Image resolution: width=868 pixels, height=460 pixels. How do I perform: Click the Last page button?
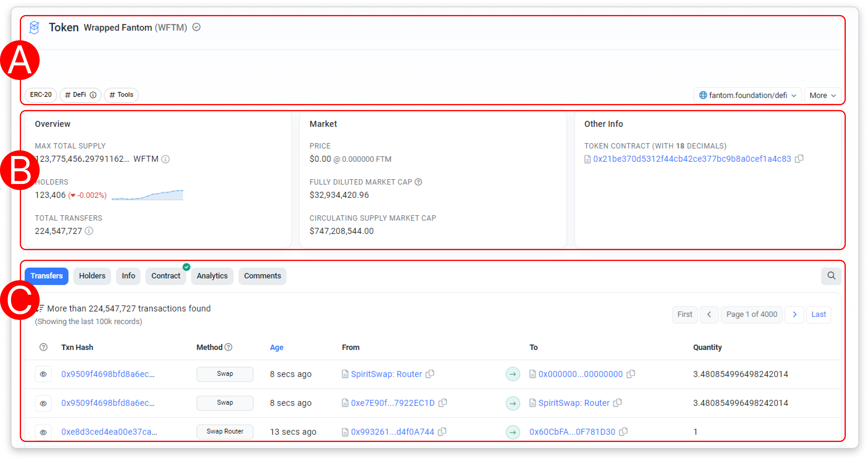(818, 314)
